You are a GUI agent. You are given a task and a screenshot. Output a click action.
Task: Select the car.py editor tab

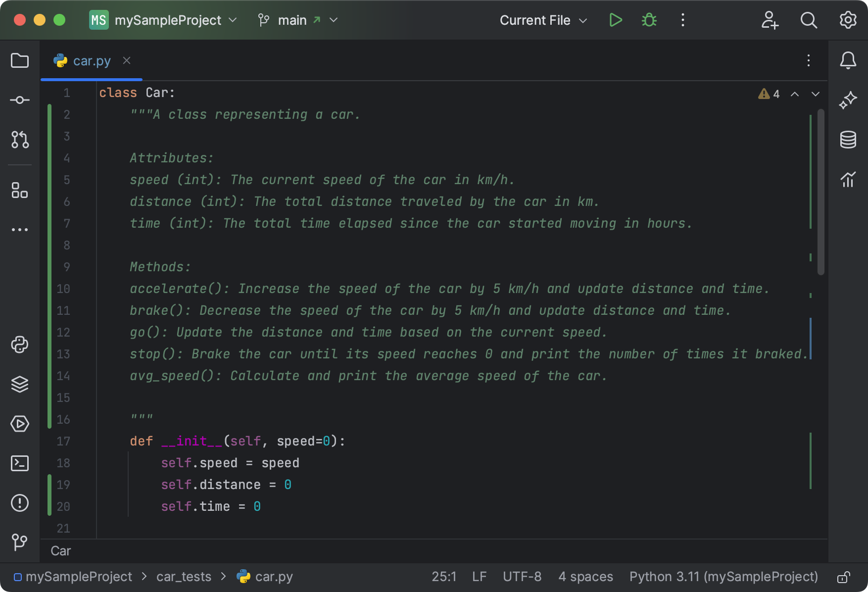(x=92, y=61)
